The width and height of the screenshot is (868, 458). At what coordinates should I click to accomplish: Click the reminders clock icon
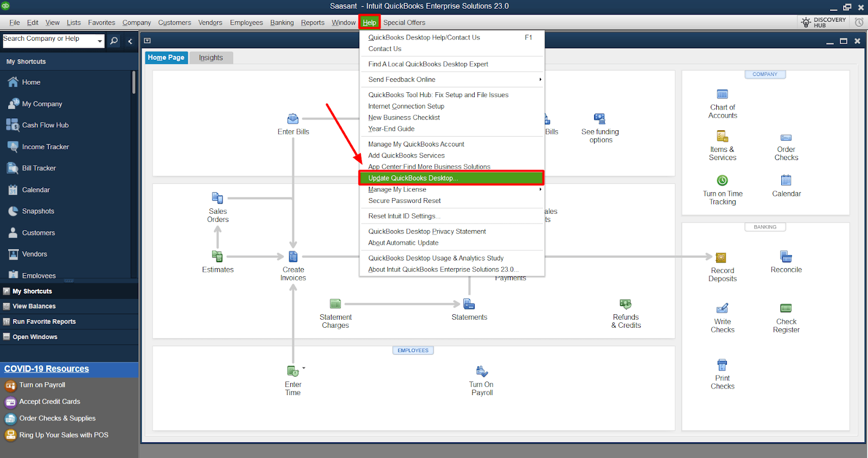(859, 22)
